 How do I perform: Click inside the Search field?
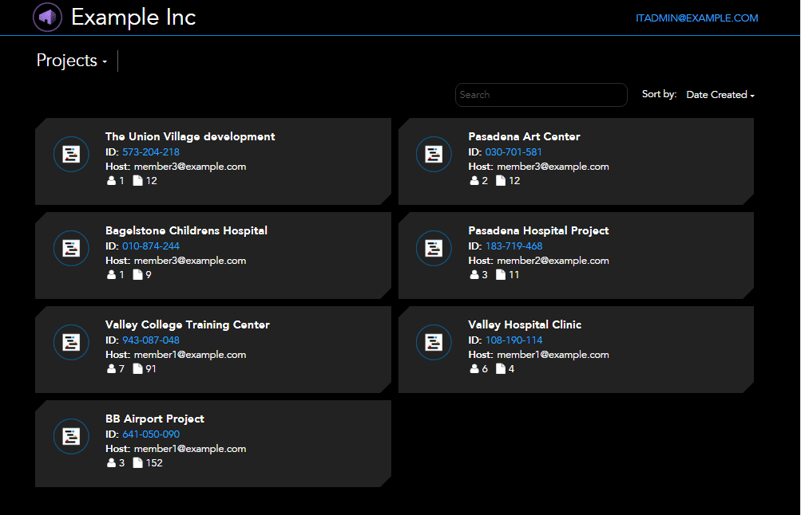(x=541, y=95)
